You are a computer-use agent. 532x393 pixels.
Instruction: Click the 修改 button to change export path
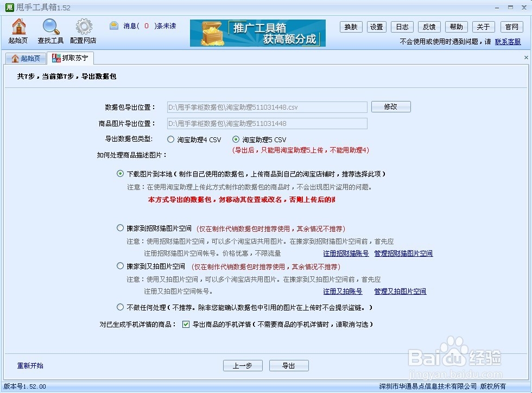[x=390, y=106]
